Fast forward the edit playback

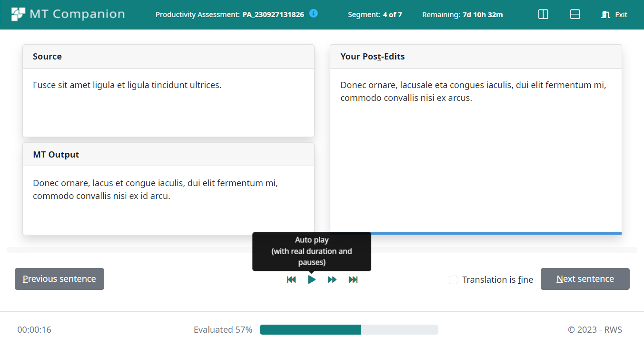(332, 279)
